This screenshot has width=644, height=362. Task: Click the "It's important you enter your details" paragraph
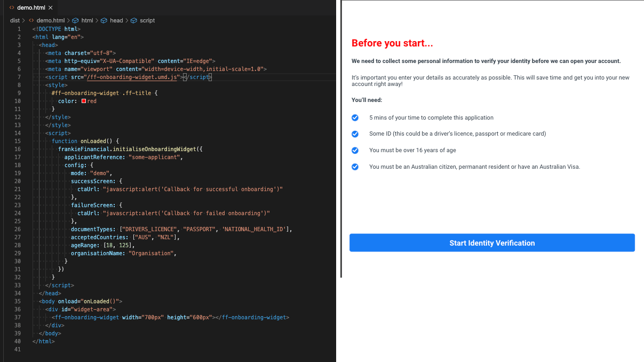tap(490, 81)
